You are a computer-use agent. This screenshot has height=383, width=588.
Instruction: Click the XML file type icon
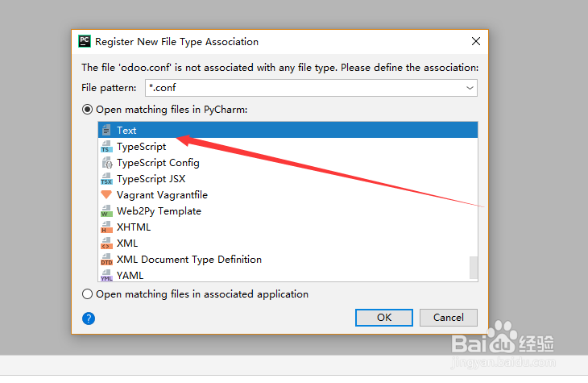pos(106,244)
